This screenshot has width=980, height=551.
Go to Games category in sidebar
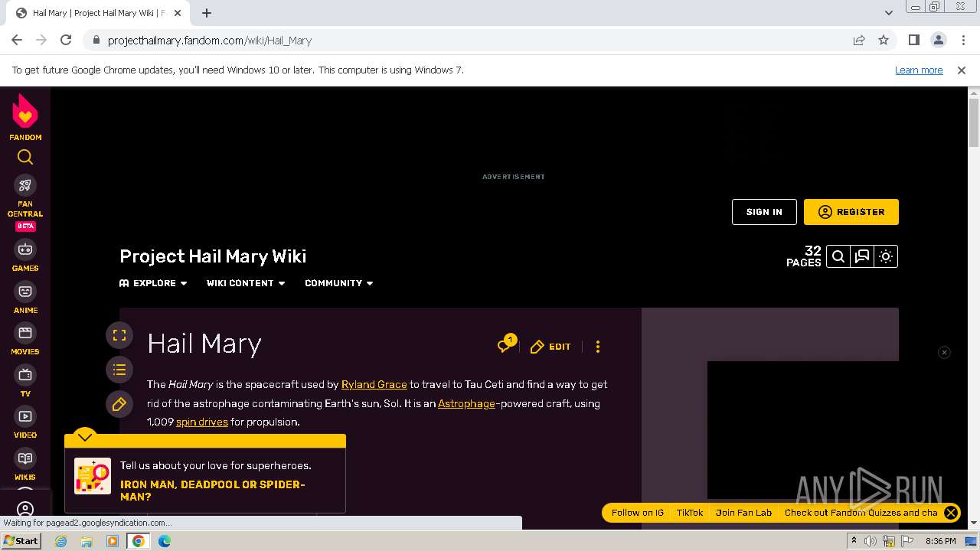(x=25, y=256)
